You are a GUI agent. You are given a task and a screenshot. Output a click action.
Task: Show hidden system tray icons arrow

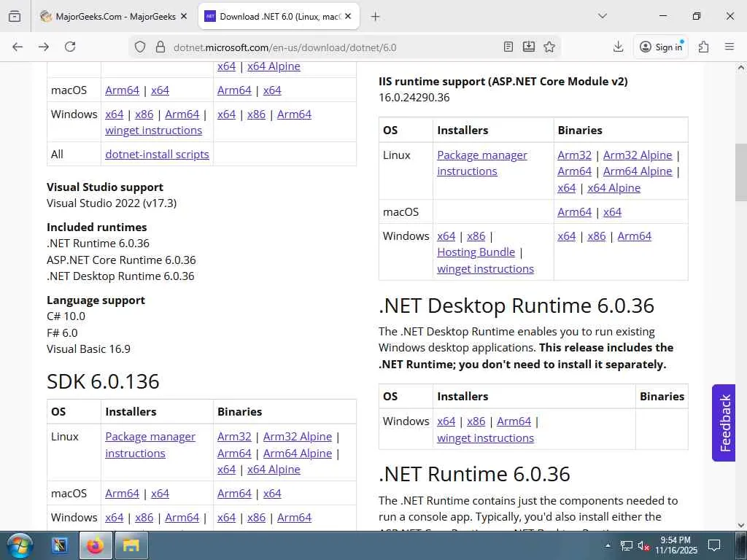pyautogui.click(x=608, y=545)
